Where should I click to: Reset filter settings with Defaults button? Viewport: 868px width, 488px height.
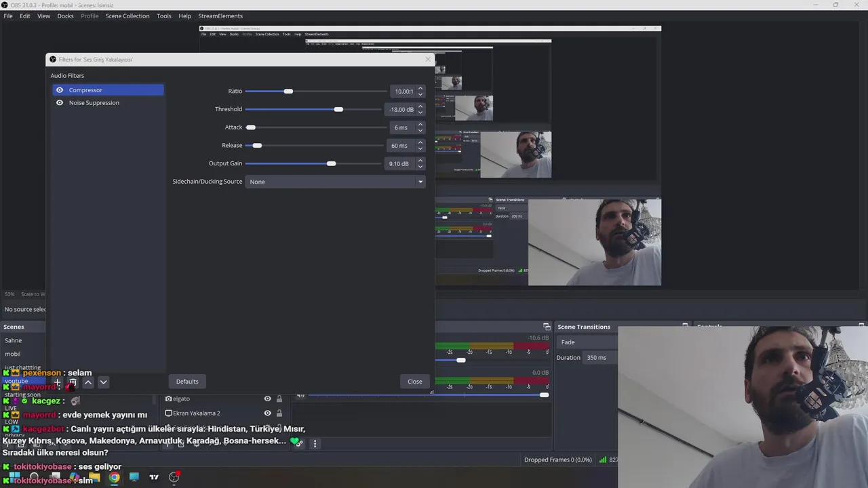187,382
